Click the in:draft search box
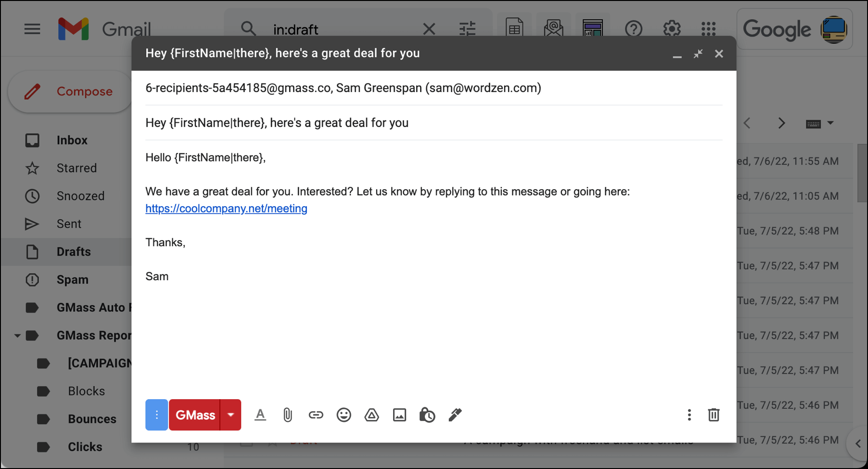868x469 pixels. click(344, 29)
